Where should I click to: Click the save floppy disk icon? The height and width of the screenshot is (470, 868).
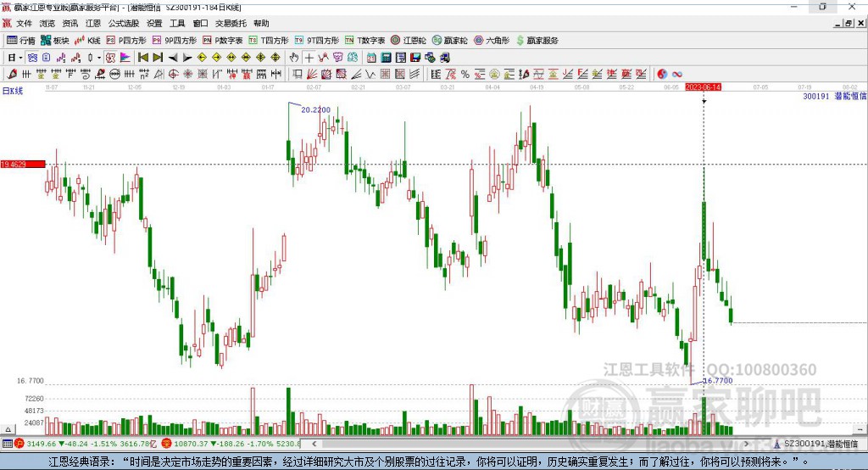point(415,58)
